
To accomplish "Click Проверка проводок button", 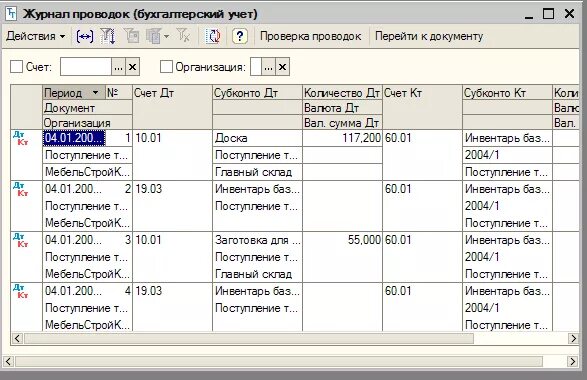I will [311, 36].
